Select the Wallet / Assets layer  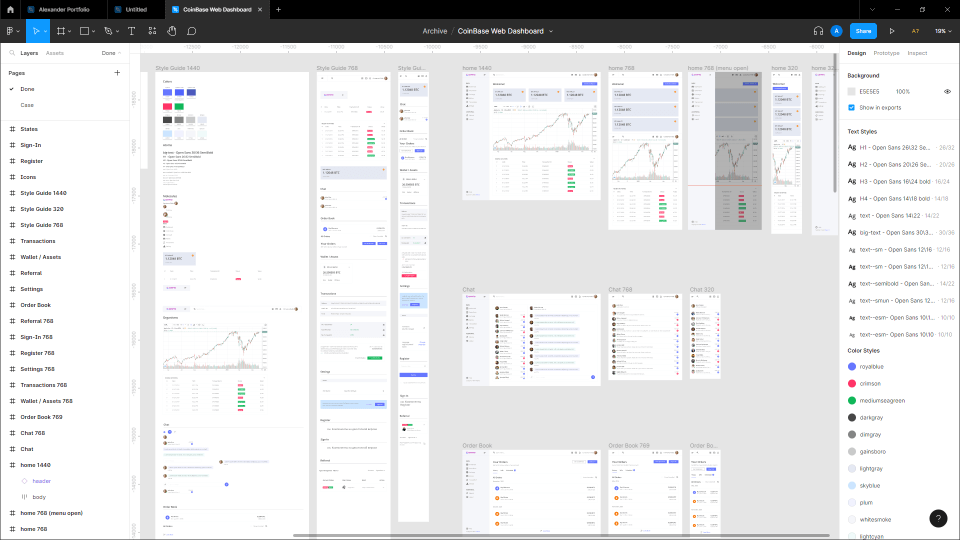[40, 257]
